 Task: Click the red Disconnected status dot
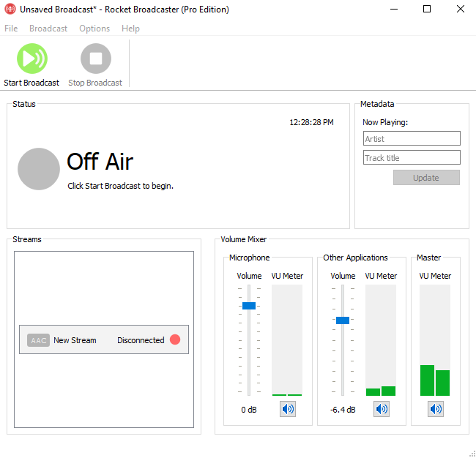click(x=175, y=339)
